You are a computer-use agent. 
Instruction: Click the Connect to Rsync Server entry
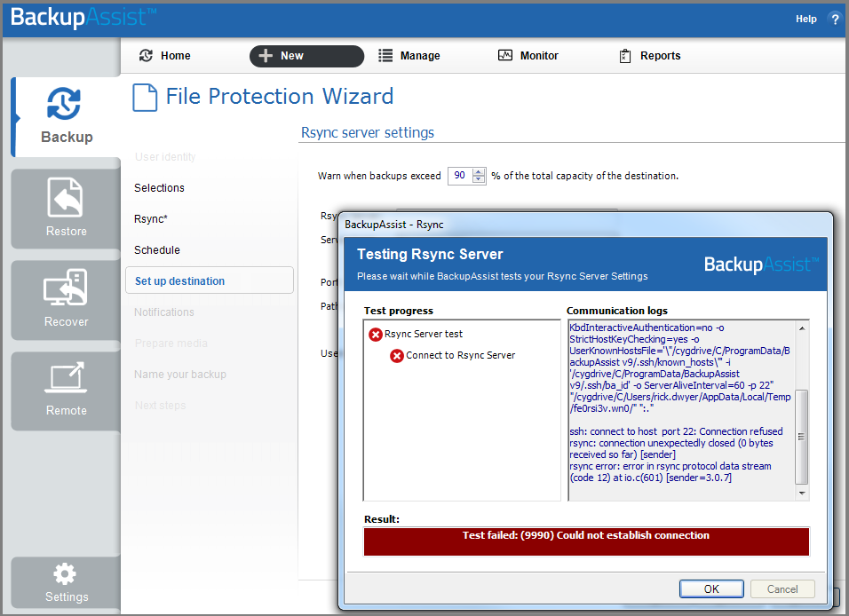(x=460, y=355)
